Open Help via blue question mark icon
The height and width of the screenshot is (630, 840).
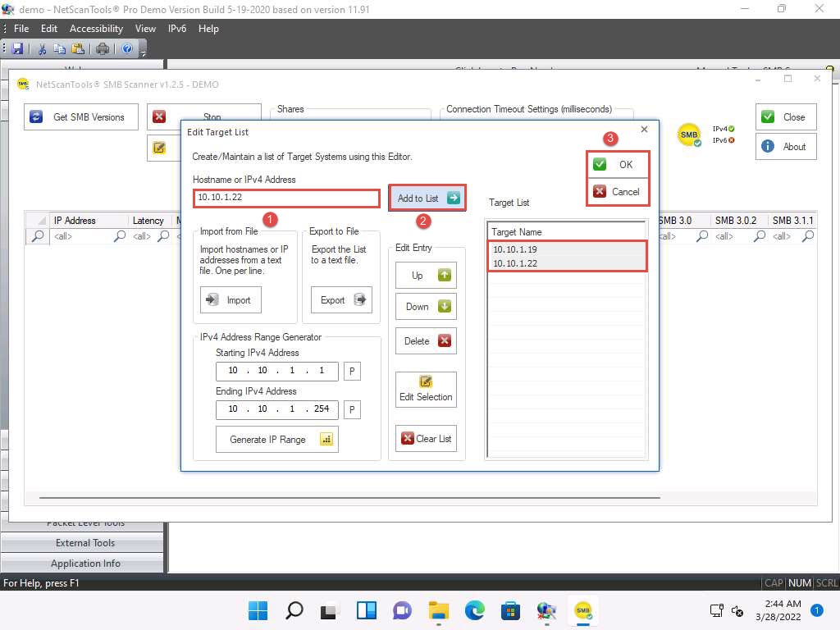pyautogui.click(x=128, y=49)
